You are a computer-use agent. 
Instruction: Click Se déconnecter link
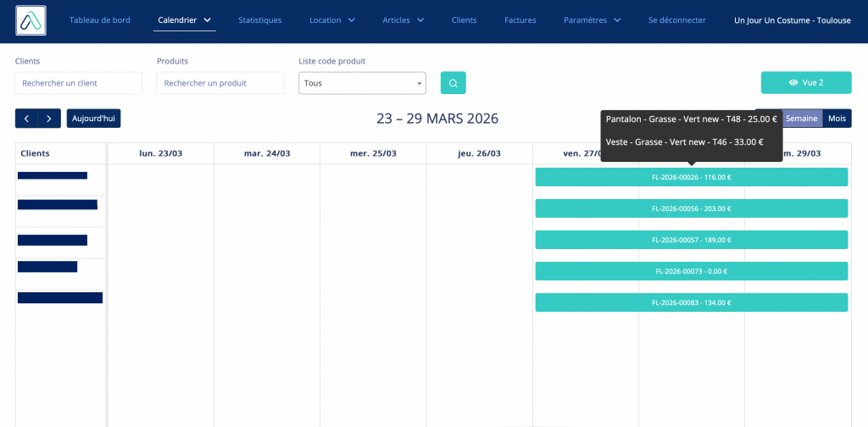[676, 20]
